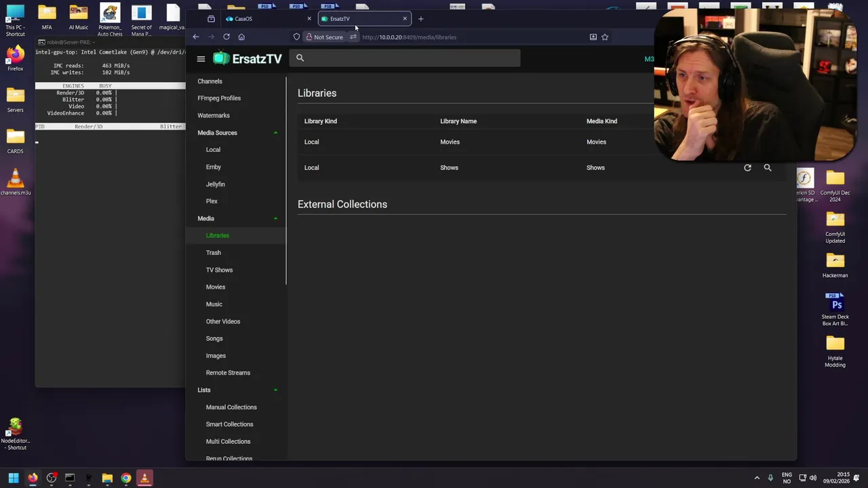Click the Shows library name cell
Image resolution: width=868 pixels, height=488 pixels.
[449, 167]
